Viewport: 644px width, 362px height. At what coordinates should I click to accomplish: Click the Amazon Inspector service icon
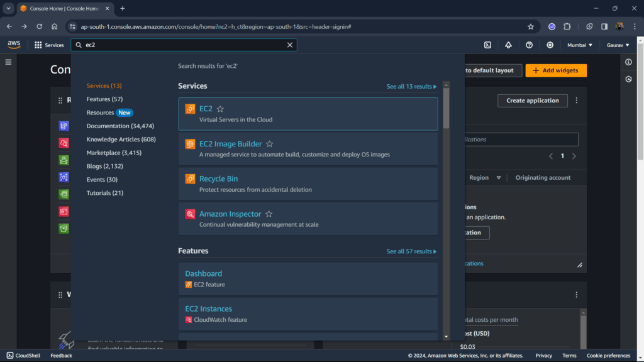190,214
